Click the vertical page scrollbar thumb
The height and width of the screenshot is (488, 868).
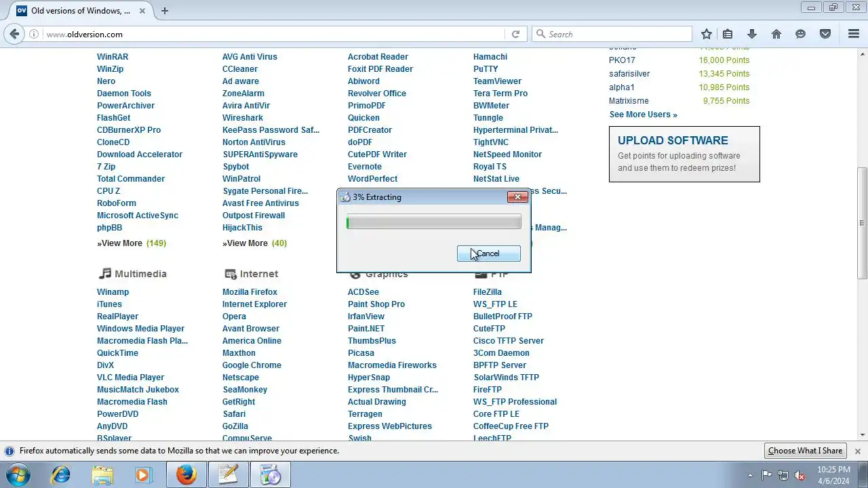tap(862, 222)
